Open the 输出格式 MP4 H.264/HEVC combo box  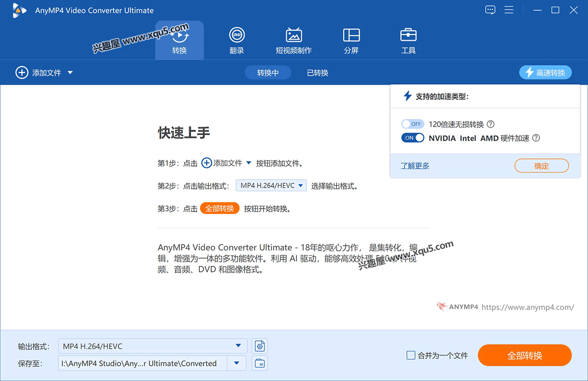point(152,346)
